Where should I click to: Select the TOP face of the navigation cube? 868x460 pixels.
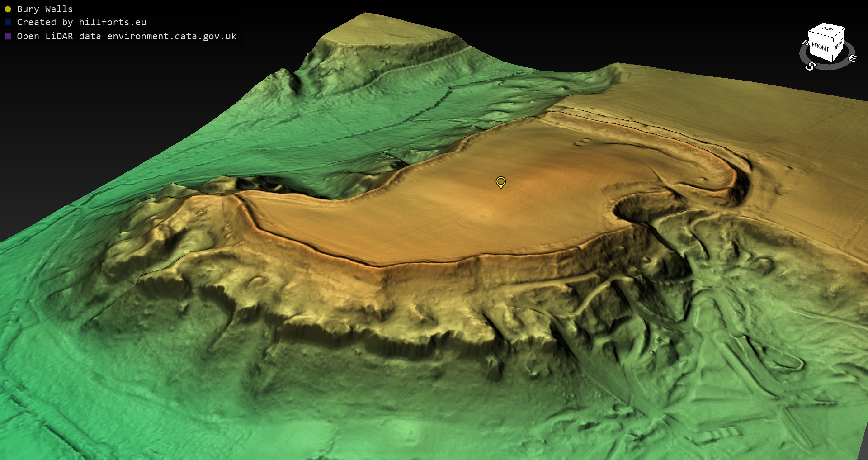(827, 29)
